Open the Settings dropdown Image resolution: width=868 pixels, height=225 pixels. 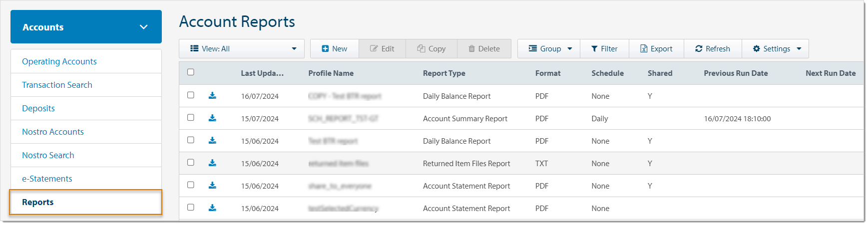[x=776, y=49]
